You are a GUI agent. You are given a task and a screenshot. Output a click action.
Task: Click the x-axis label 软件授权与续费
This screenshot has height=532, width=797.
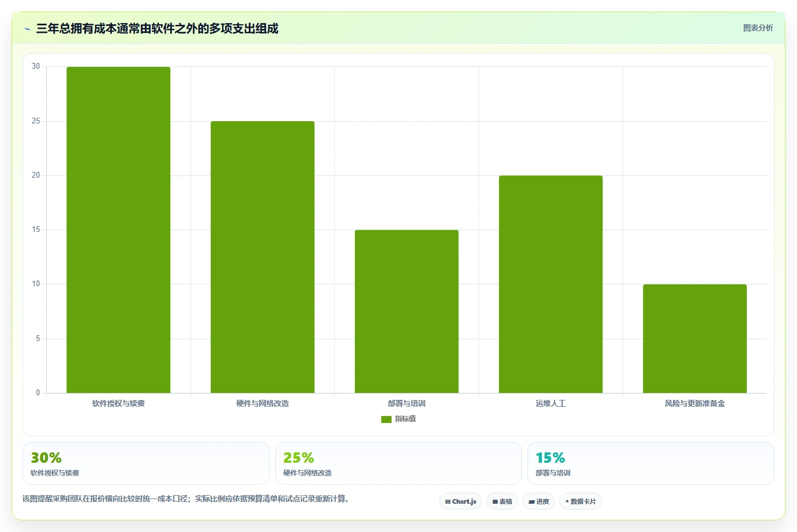118,403
